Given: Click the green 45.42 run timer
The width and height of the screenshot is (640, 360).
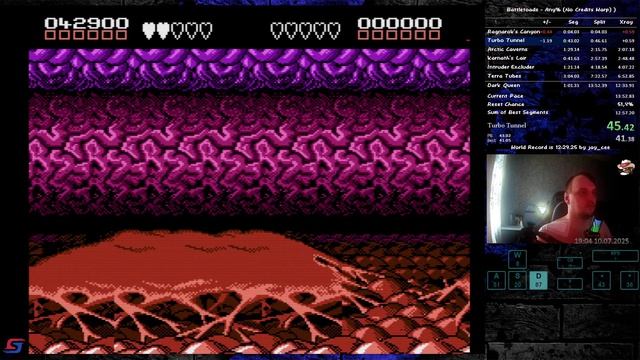Looking at the screenshot, I should [x=620, y=126].
